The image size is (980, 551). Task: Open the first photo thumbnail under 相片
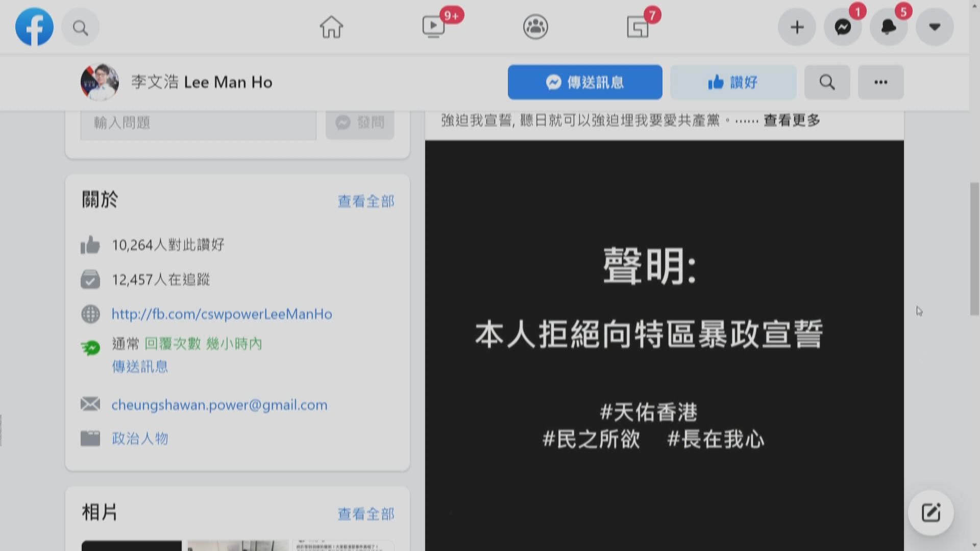[x=131, y=547]
